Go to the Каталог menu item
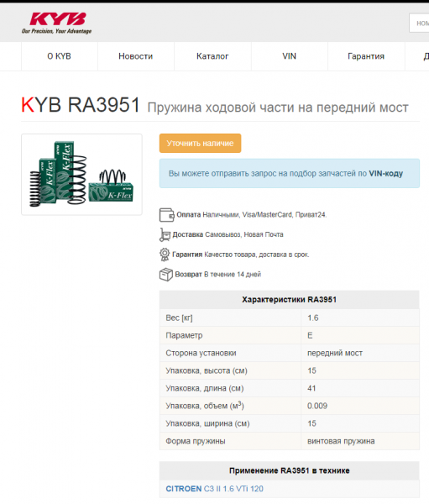 coord(212,56)
